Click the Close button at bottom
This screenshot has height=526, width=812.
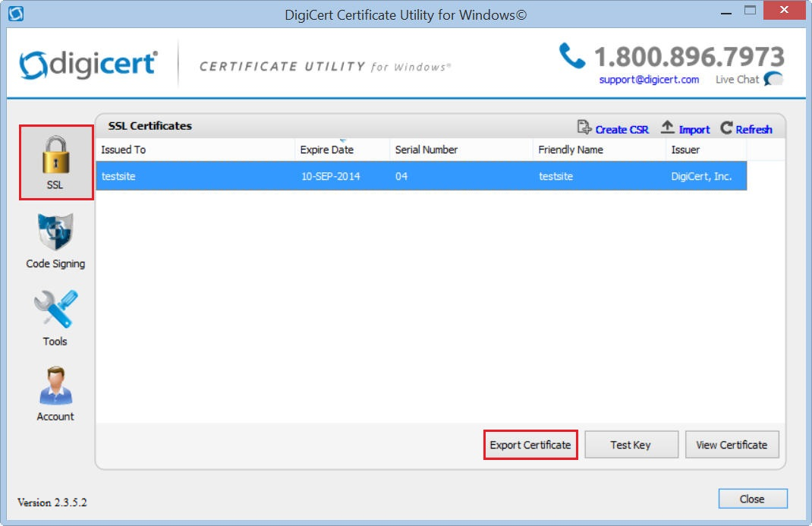point(752,499)
